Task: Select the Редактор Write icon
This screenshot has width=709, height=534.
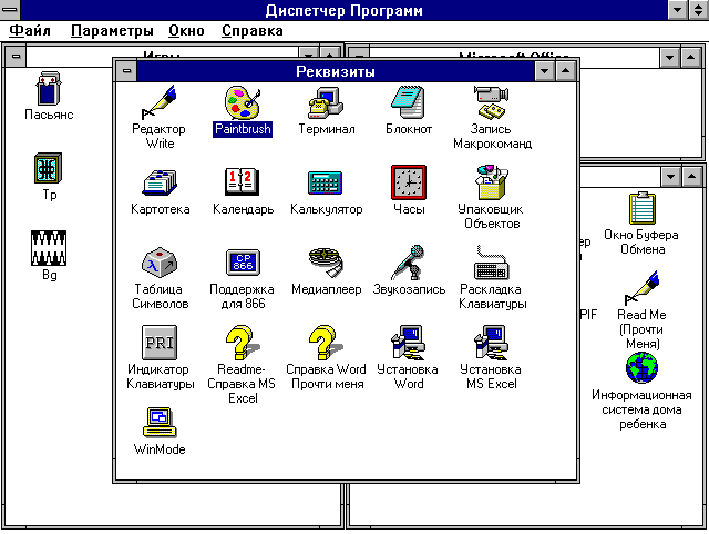Action: pyautogui.click(x=159, y=103)
